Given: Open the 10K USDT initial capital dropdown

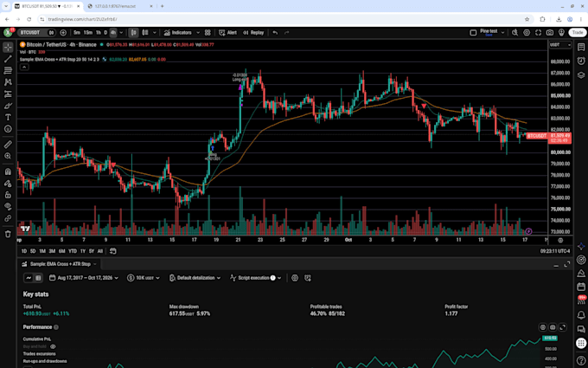Looking at the screenshot, I should click(144, 278).
